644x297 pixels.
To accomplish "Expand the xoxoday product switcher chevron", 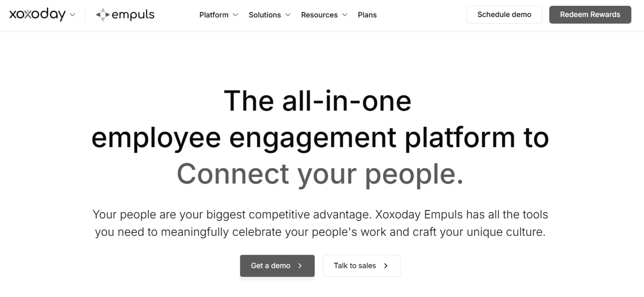I will [72, 15].
